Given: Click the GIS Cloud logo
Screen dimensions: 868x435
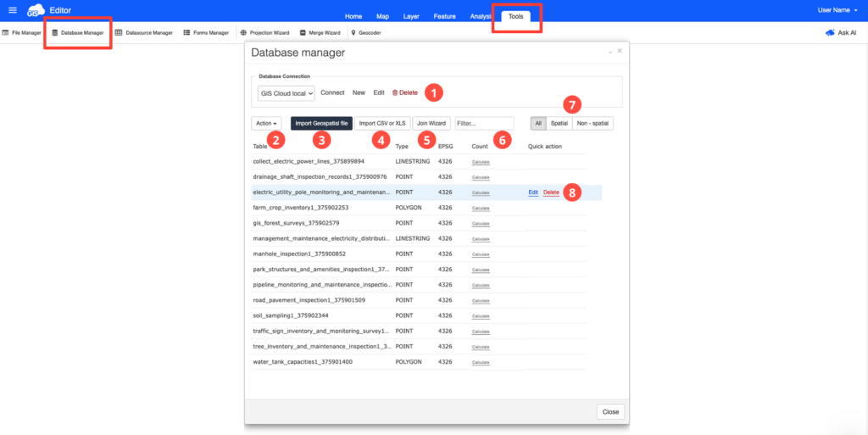Looking at the screenshot, I should (36, 10).
